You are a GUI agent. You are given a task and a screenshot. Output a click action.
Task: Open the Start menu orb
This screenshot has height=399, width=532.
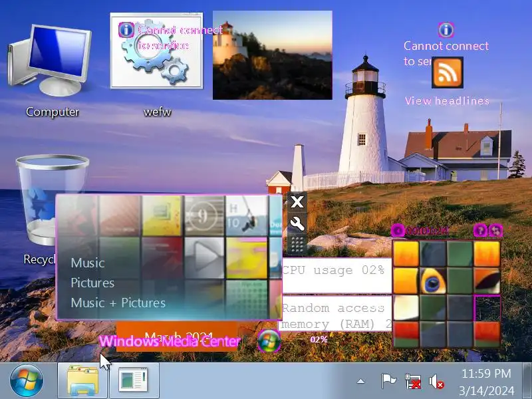pos(27,380)
